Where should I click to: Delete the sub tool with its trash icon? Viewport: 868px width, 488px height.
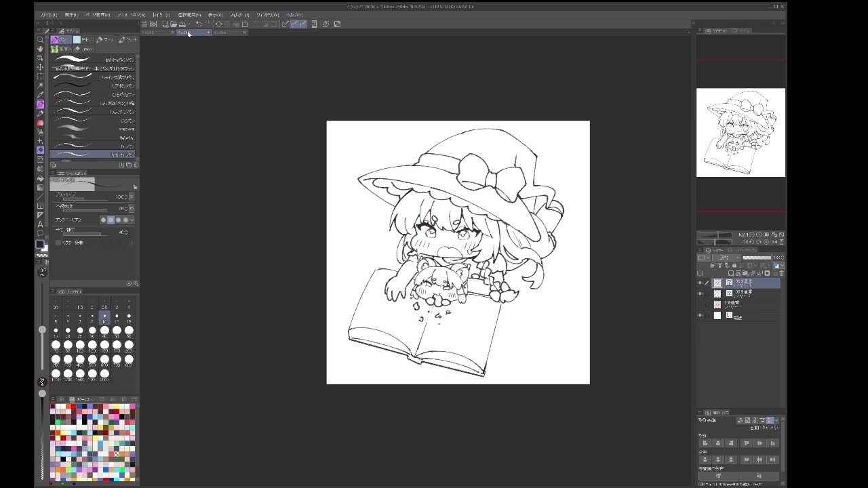pyautogui.click(x=136, y=165)
